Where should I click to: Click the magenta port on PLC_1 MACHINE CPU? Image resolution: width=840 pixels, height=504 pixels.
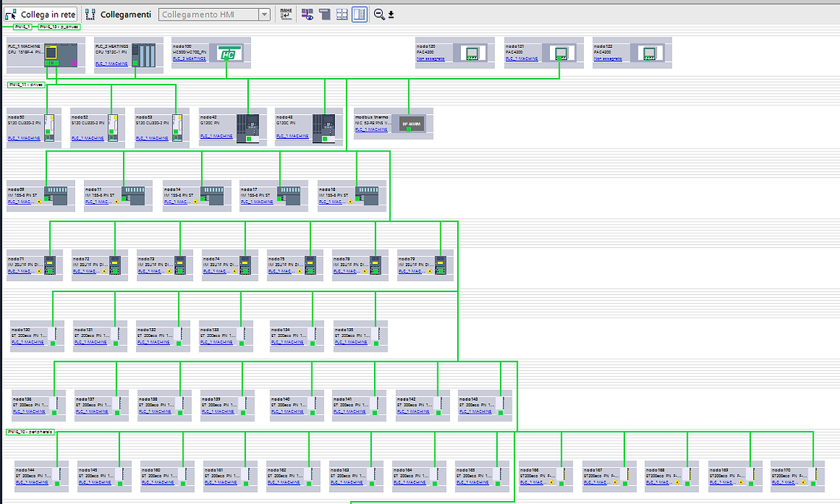click(x=74, y=63)
